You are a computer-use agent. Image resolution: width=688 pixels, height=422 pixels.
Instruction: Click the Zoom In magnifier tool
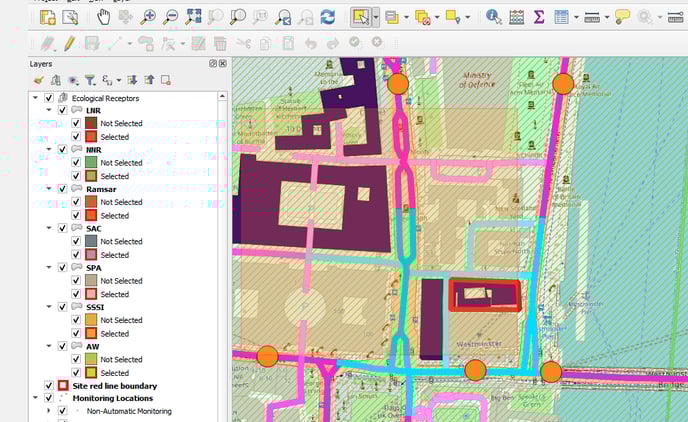click(x=148, y=17)
